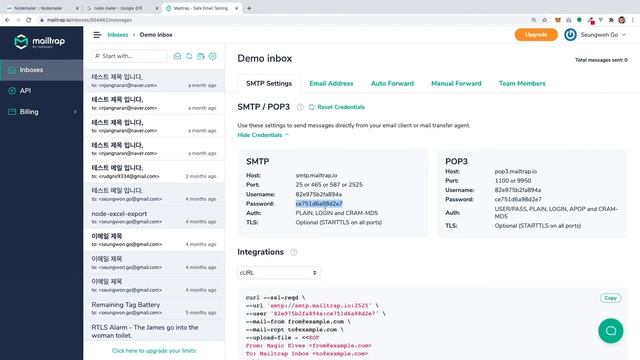
Task: Expand the Billing submenu arrow
Action: (75, 112)
